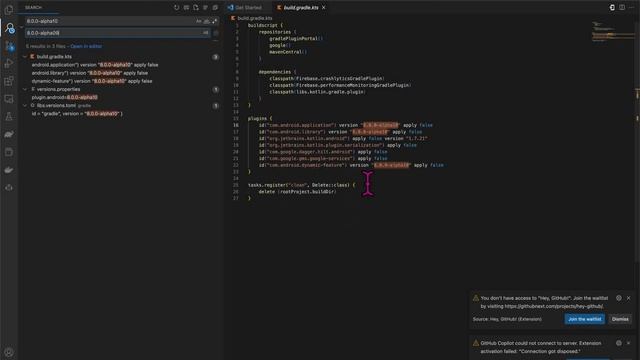Click build.gradle.kts breadcrumb
640x360 pixels.
pos(255,18)
